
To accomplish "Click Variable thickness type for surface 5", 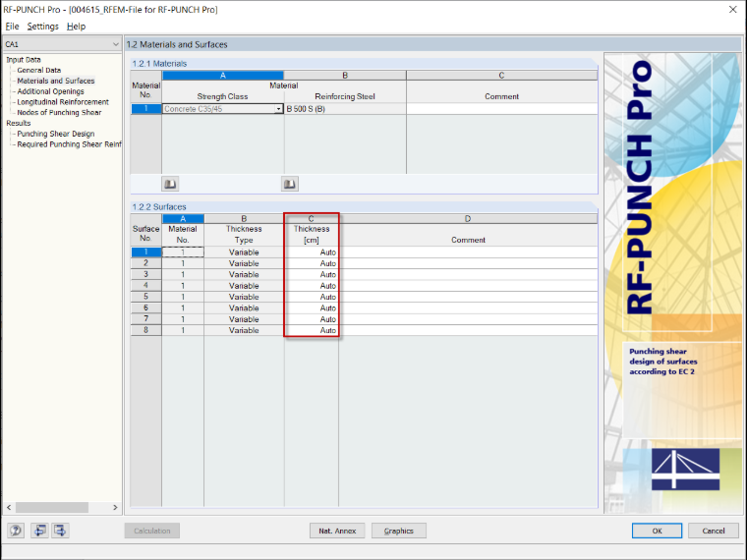I will [x=244, y=297].
